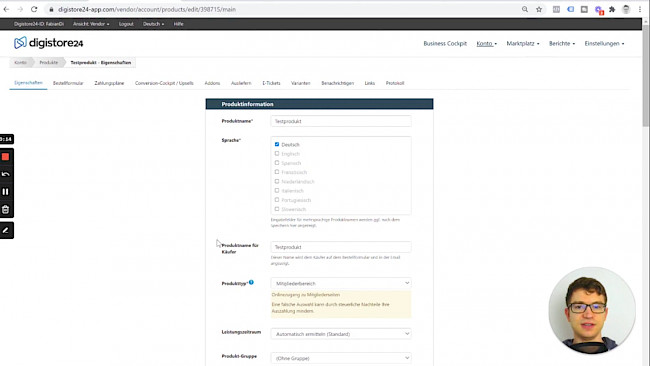The height and width of the screenshot is (366, 650).
Task: Open the Hilfe link
Action: (179, 24)
